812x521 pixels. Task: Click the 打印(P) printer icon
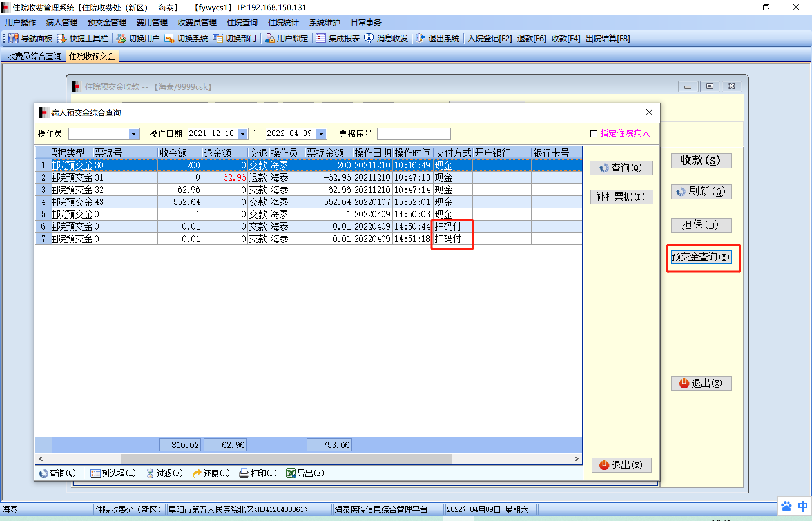pos(244,473)
